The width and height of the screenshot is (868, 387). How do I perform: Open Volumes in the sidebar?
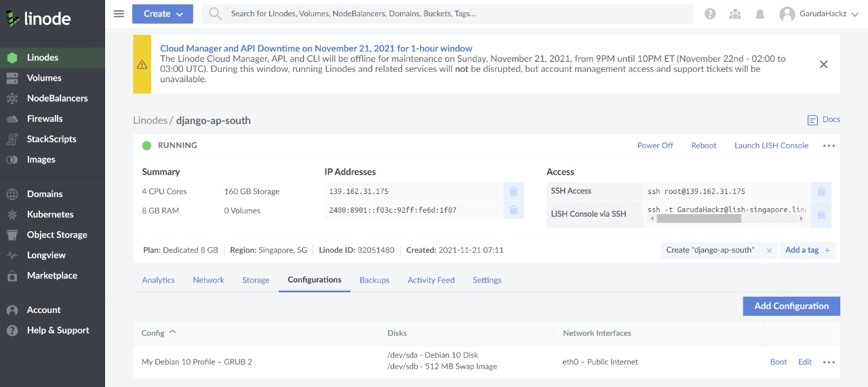click(52, 78)
